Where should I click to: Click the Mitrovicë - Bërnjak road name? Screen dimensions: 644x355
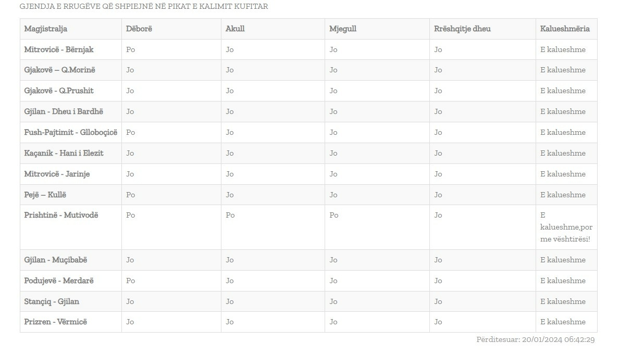(59, 50)
